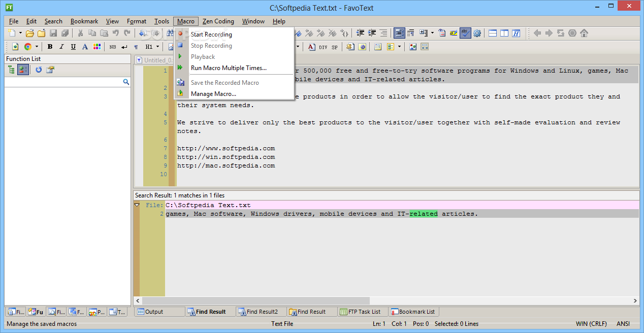Click the C:\Softpedia Text.txt result path

point(208,205)
